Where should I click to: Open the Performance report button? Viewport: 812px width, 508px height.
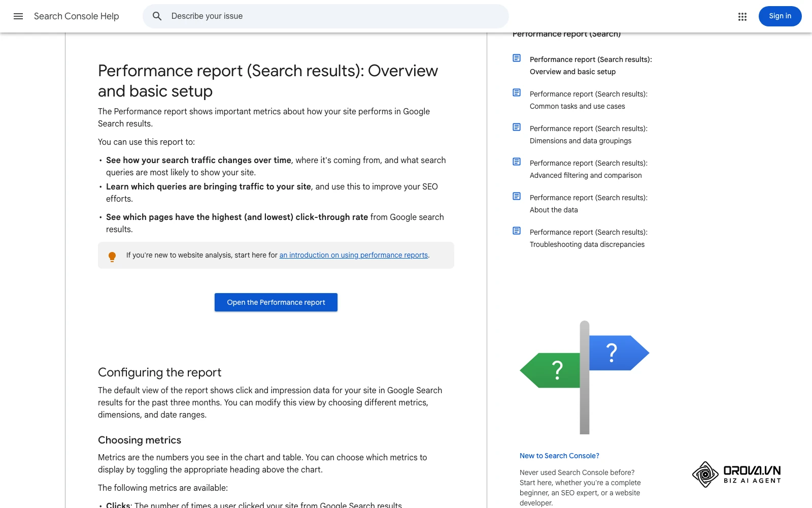[276, 302]
